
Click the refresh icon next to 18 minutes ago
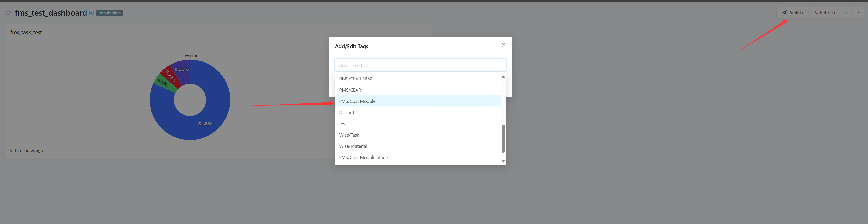(x=12, y=150)
